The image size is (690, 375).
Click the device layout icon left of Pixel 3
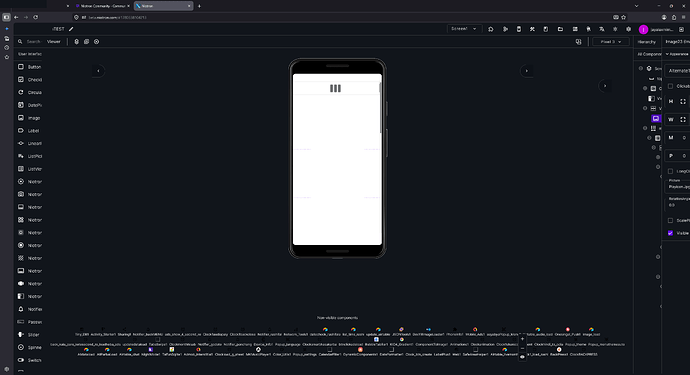click(578, 42)
